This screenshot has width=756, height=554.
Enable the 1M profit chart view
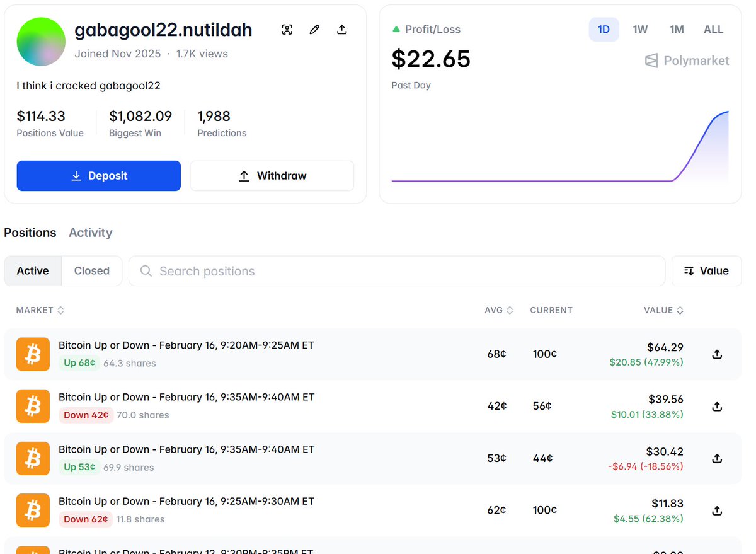pyautogui.click(x=677, y=29)
